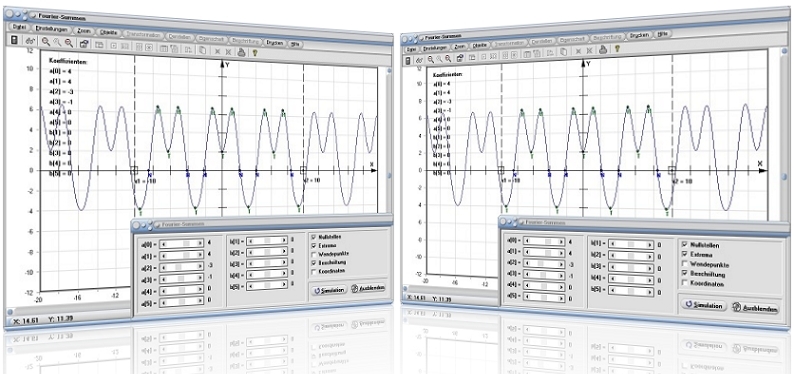Click Simulation button in right panel
794x374 pixels.
pos(704,306)
